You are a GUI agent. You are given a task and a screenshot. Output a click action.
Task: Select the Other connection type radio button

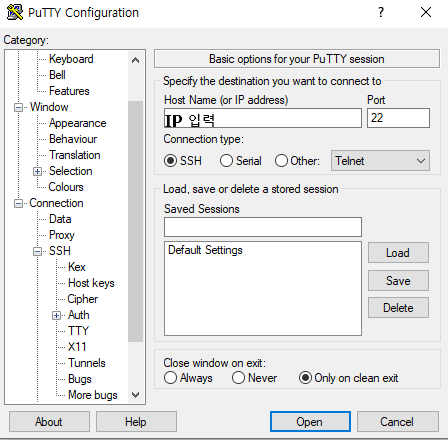coord(281,161)
